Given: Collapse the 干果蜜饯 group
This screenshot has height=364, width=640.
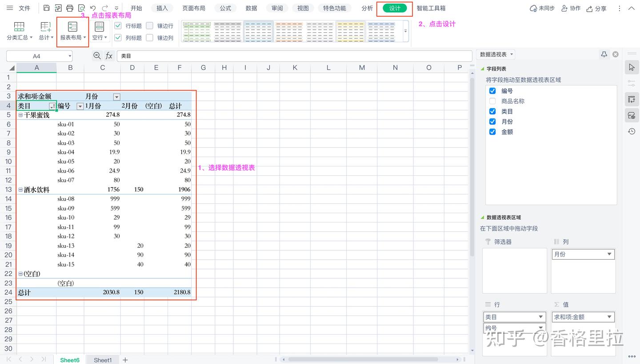Looking at the screenshot, I should pyautogui.click(x=20, y=115).
